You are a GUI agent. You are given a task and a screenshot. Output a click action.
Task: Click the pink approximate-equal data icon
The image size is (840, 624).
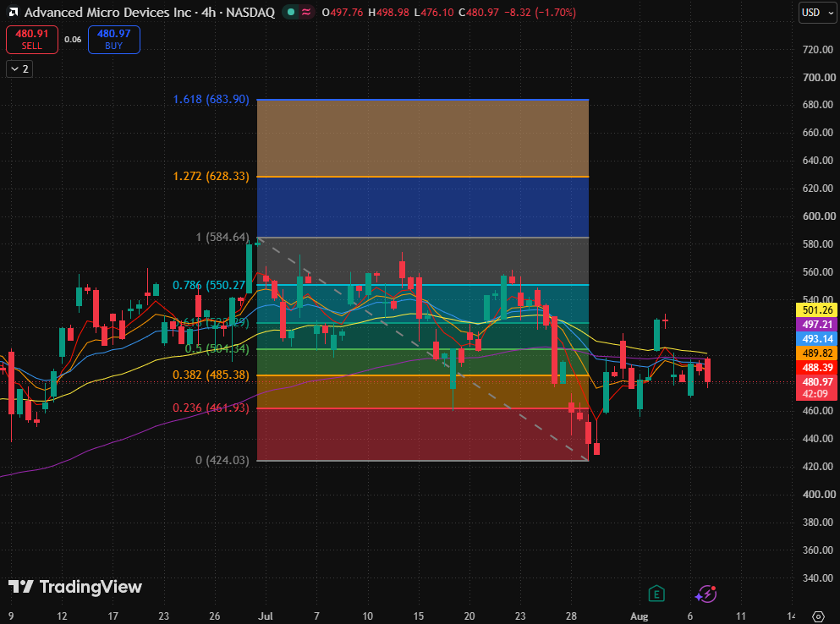click(306, 12)
